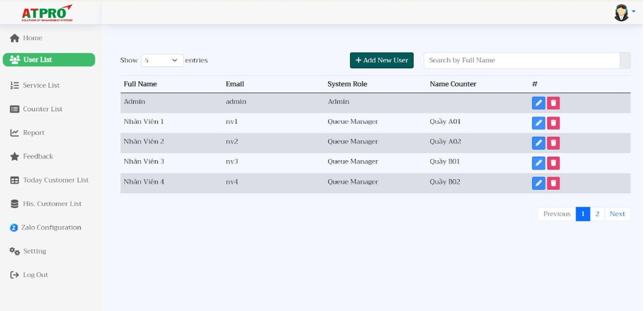
Task: Open the profile avatar dropdown menu
Action: pyautogui.click(x=623, y=13)
